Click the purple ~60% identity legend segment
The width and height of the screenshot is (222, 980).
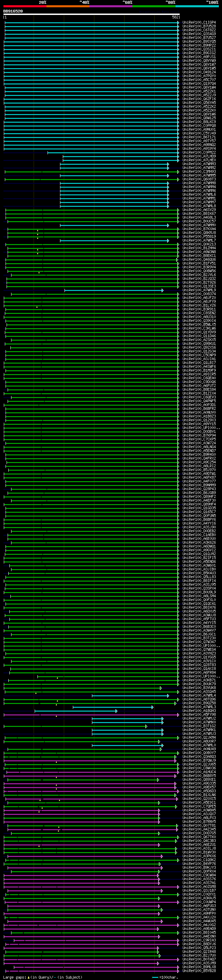click(111, 6)
